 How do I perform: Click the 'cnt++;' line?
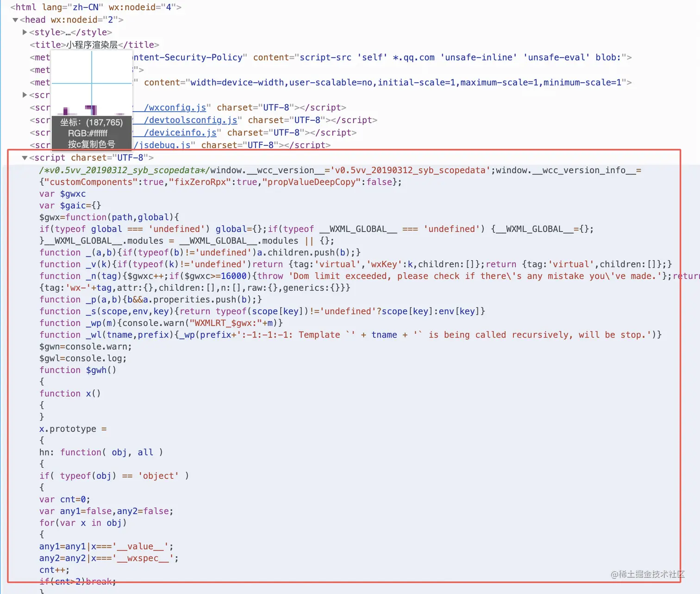pyautogui.click(x=54, y=570)
